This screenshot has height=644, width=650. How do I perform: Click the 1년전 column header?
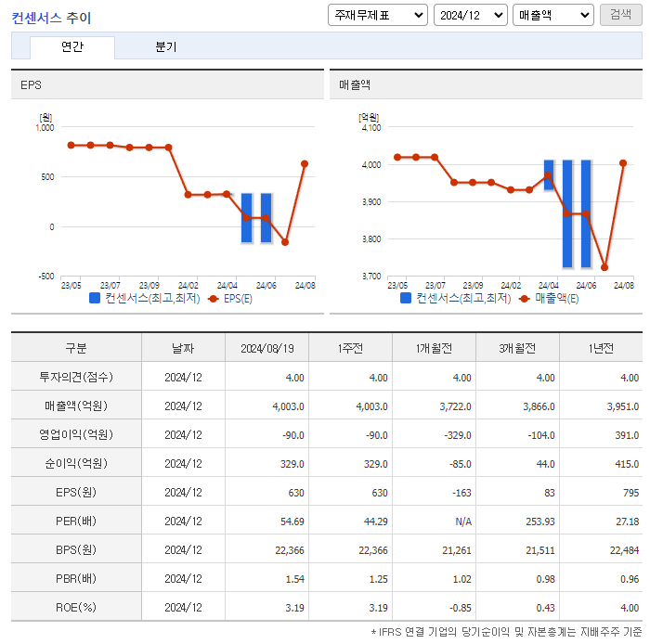click(x=601, y=348)
